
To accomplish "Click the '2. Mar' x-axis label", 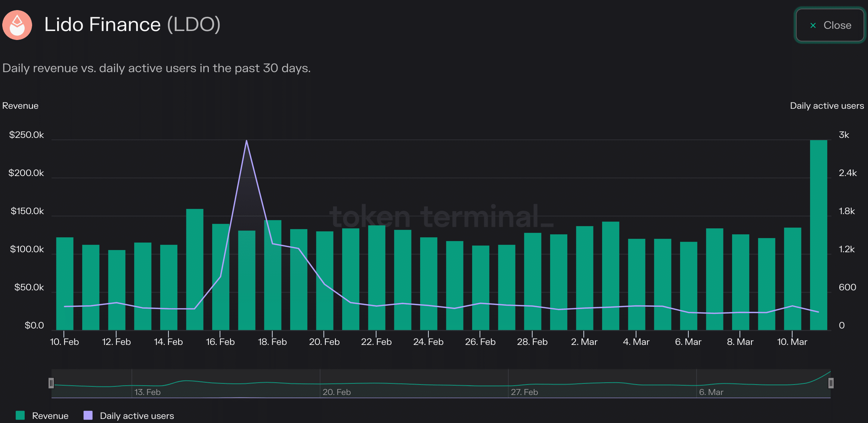I will click(x=584, y=342).
